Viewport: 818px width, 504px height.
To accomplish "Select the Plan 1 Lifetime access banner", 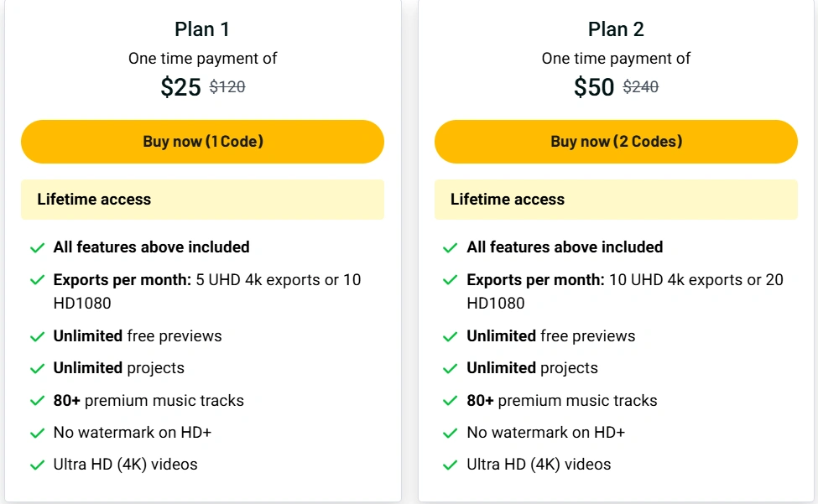I will pos(202,200).
